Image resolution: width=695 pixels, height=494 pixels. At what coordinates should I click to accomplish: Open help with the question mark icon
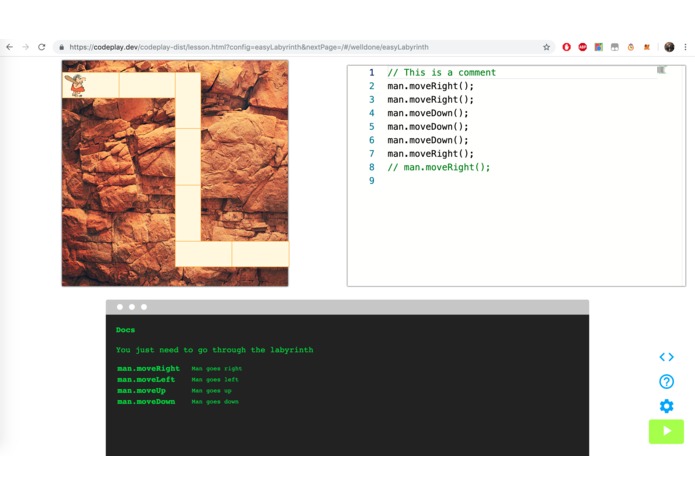pos(666,381)
